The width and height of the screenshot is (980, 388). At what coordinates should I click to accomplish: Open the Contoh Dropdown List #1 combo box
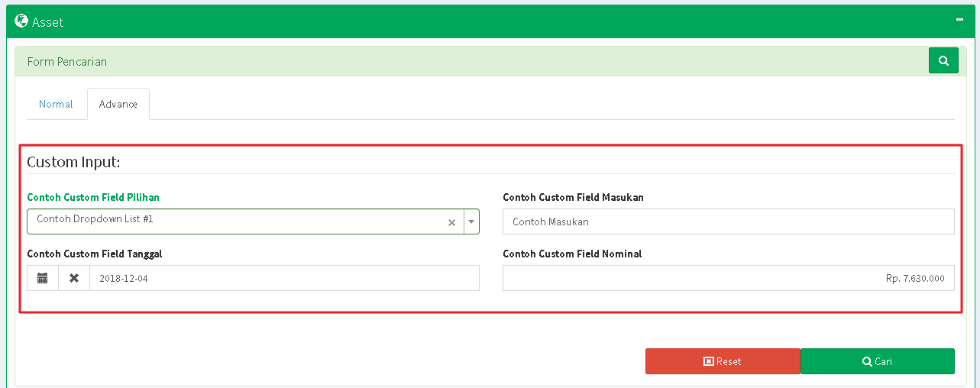click(237, 221)
